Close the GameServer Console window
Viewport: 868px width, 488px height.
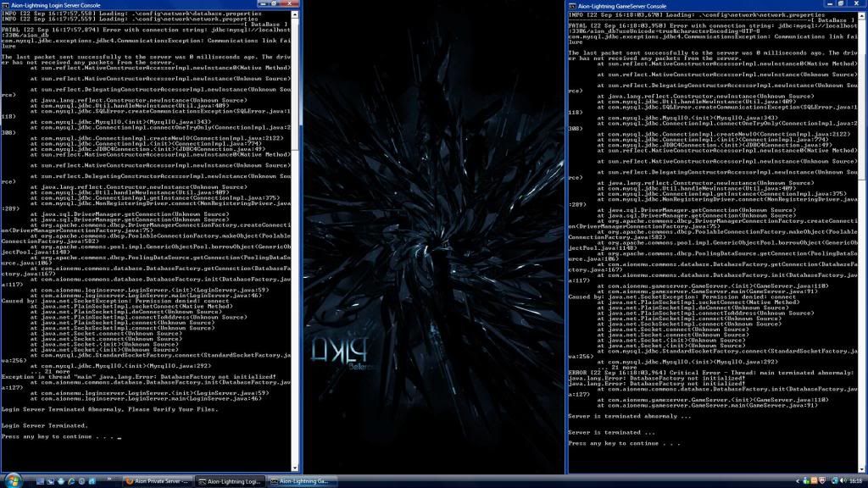pyautogui.click(x=858, y=4)
